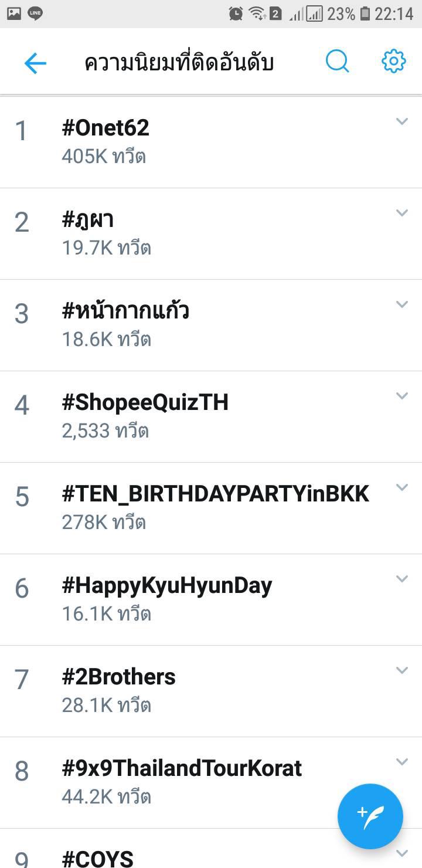Tap the back arrow icon
The height and width of the screenshot is (868, 422).
click(35, 63)
